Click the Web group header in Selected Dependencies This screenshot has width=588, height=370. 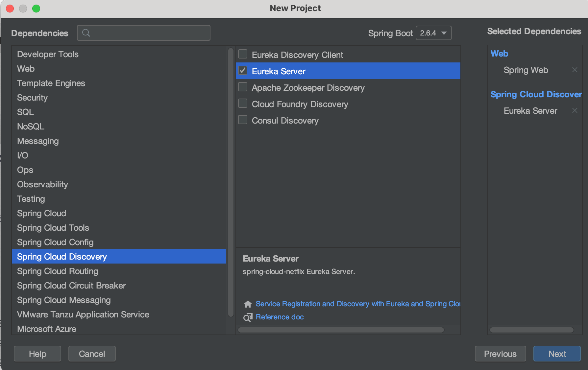pos(499,54)
